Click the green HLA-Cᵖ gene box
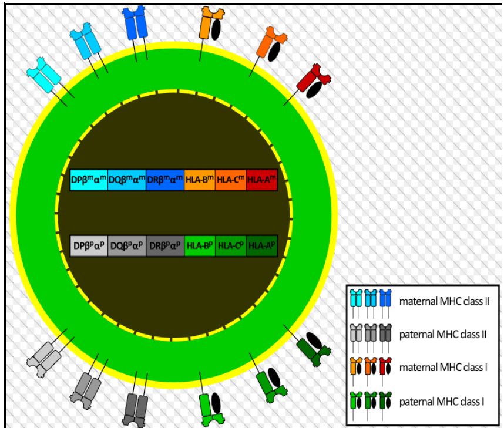The height and width of the screenshot is (428, 504). 230,246
